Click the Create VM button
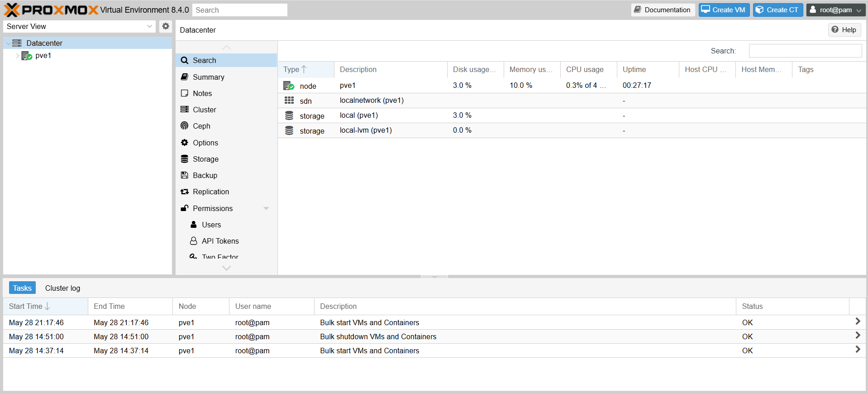This screenshot has width=868, height=394. pyautogui.click(x=724, y=10)
